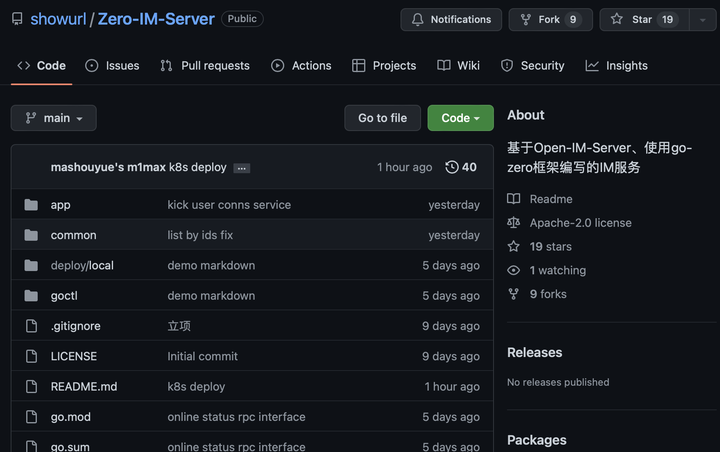This screenshot has height=452, width=720.
Task: Click the commit history clock icon
Action: pos(452,167)
